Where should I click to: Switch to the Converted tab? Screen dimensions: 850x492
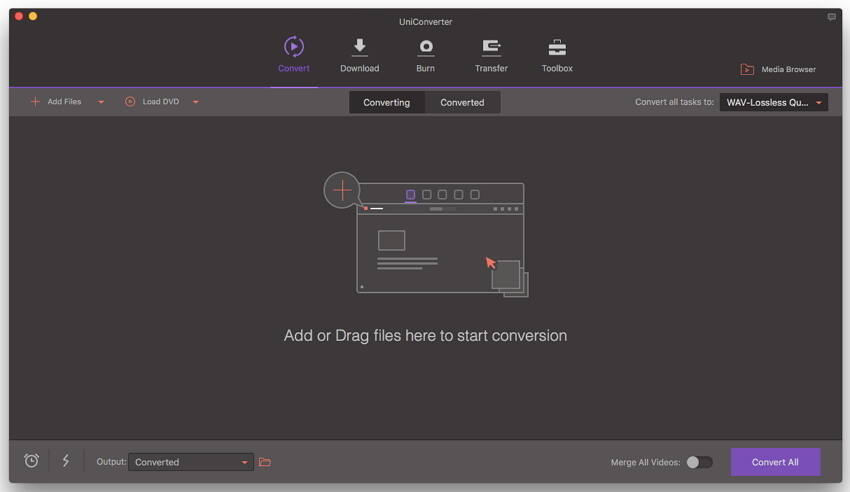click(462, 102)
